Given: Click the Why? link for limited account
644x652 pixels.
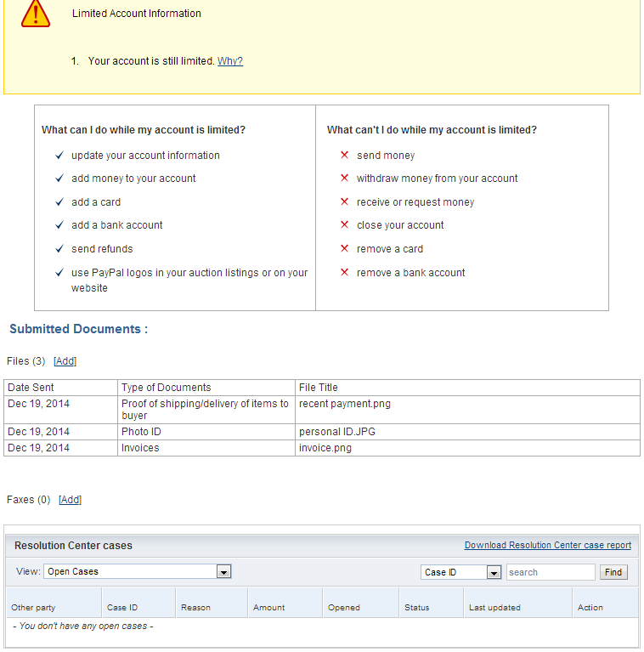Looking at the screenshot, I should coord(230,61).
